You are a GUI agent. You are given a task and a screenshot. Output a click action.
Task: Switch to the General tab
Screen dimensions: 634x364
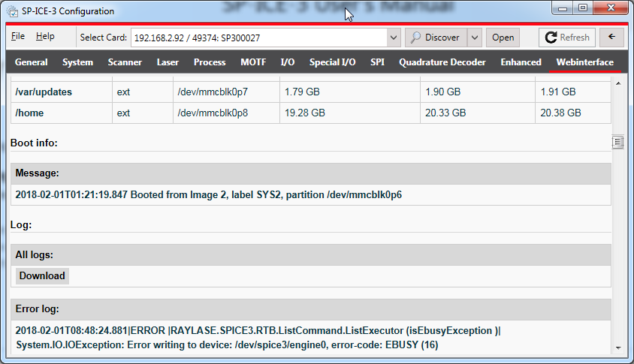(31, 62)
